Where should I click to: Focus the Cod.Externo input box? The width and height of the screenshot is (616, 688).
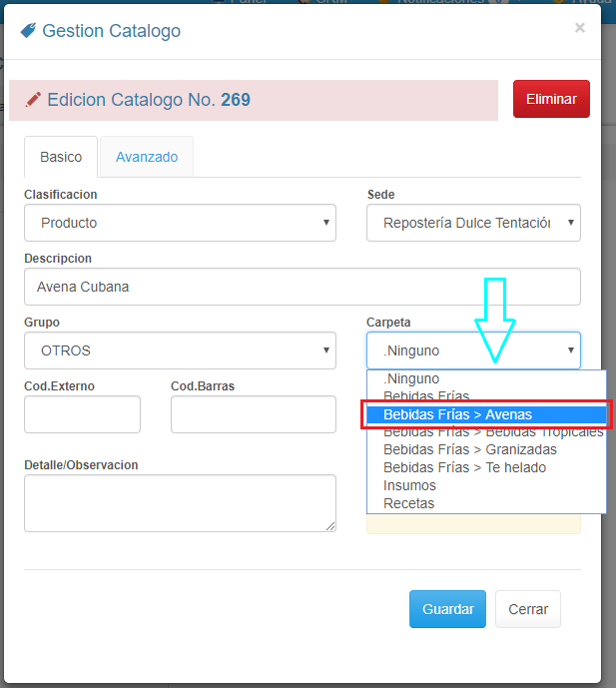click(x=82, y=414)
